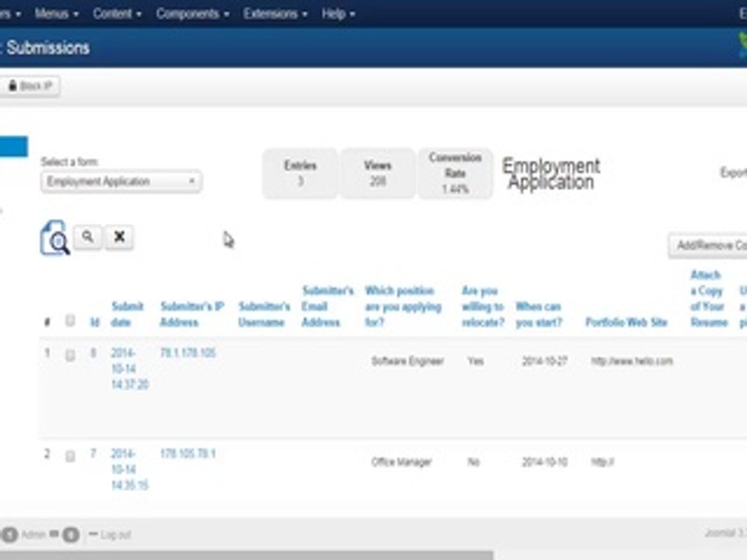
Task: Sort by When can you start column
Action: (538, 314)
